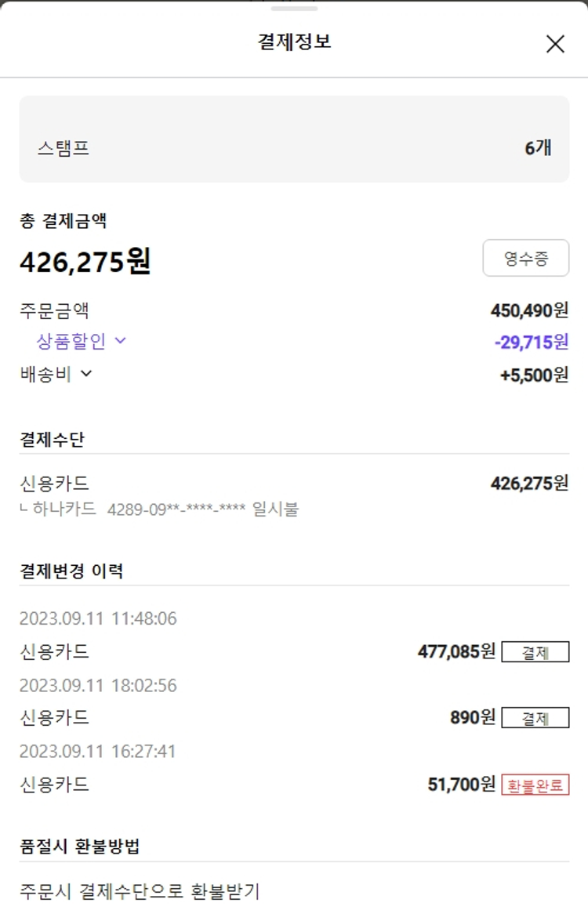
Task: Click the red 환불완료 refund badge
Action: point(535,785)
